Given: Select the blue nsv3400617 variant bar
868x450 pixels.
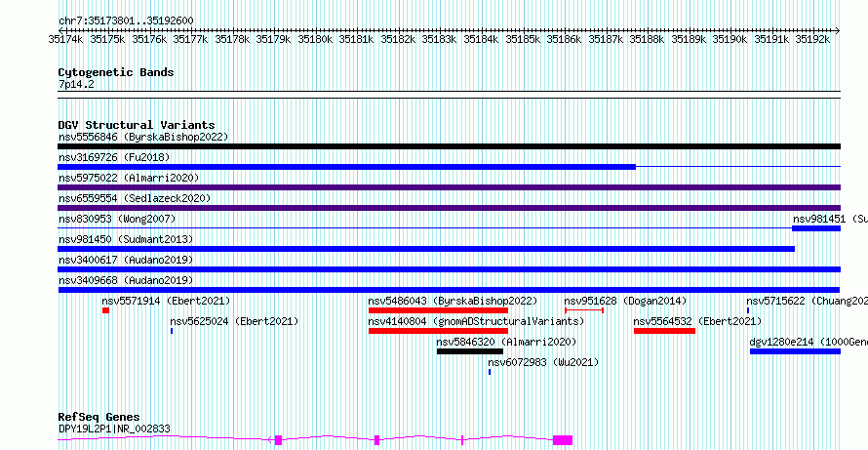Looking at the screenshot, I should (x=449, y=269).
